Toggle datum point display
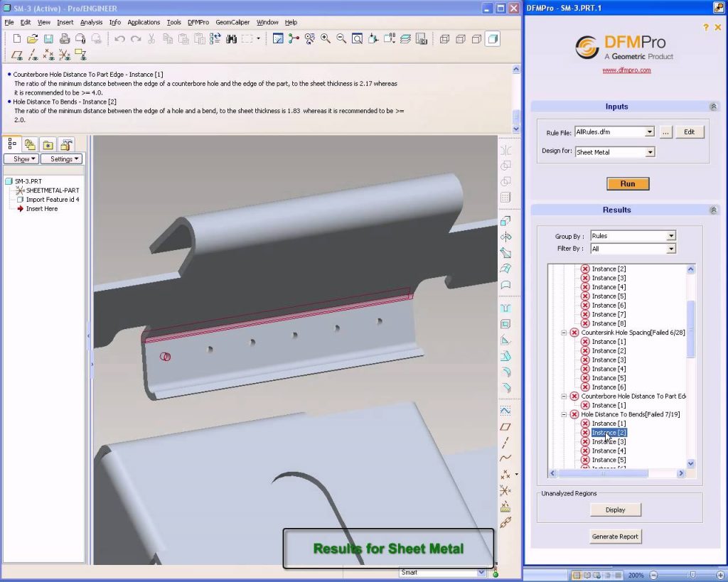The height and width of the screenshot is (582, 728). click(x=48, y=55)
